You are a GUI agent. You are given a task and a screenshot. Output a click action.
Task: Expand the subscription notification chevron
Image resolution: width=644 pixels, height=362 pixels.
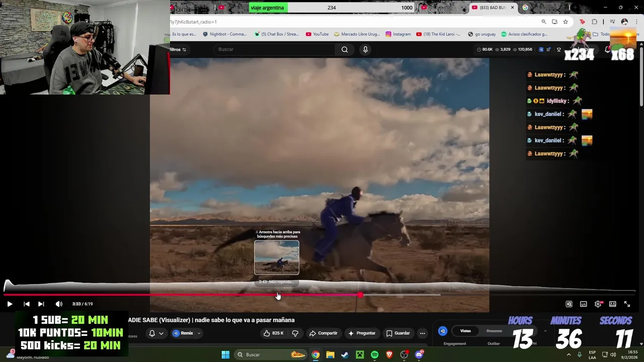coord(161,333)
